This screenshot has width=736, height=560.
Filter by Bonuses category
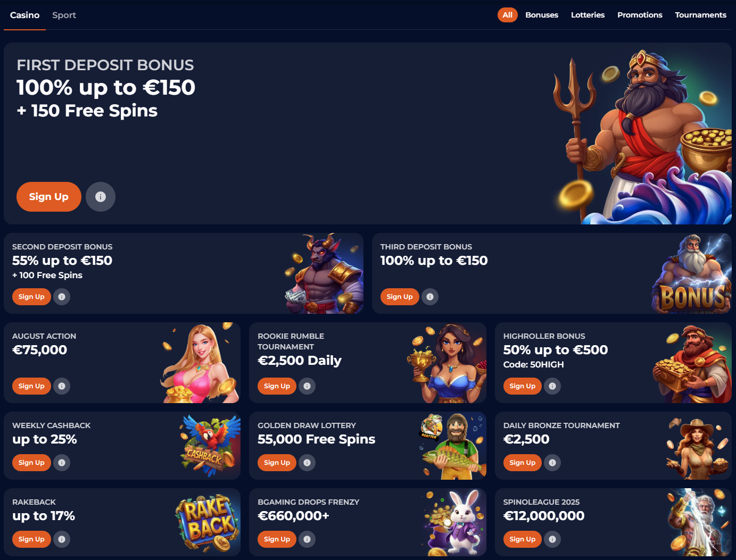[542, 15]
